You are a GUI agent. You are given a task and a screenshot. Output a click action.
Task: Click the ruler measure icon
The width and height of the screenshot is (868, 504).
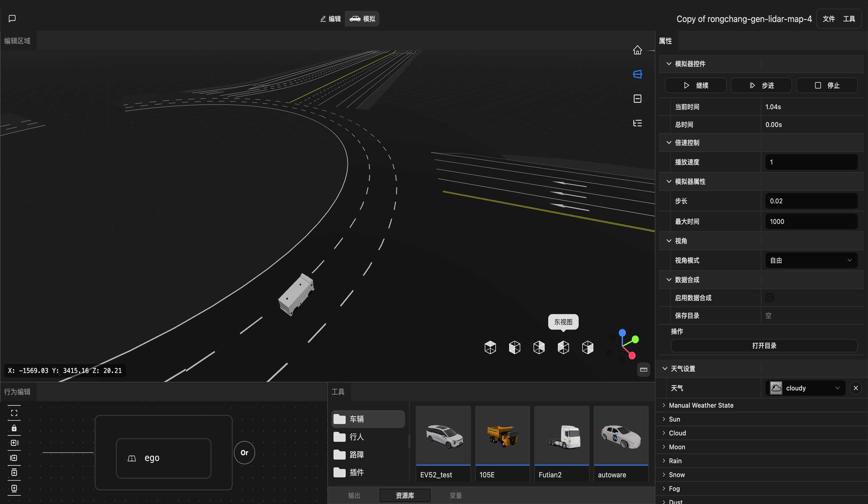coord(643,370)
